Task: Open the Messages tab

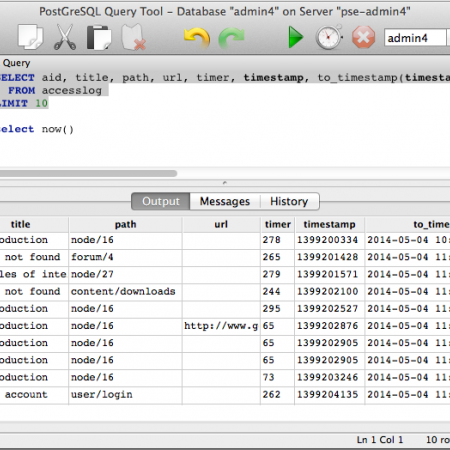Action: click(x=225, y=201)
